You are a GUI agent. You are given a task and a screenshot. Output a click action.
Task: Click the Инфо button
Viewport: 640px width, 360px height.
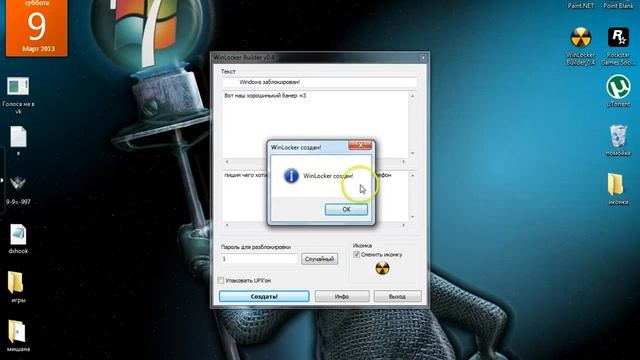(x=342, y=296)
